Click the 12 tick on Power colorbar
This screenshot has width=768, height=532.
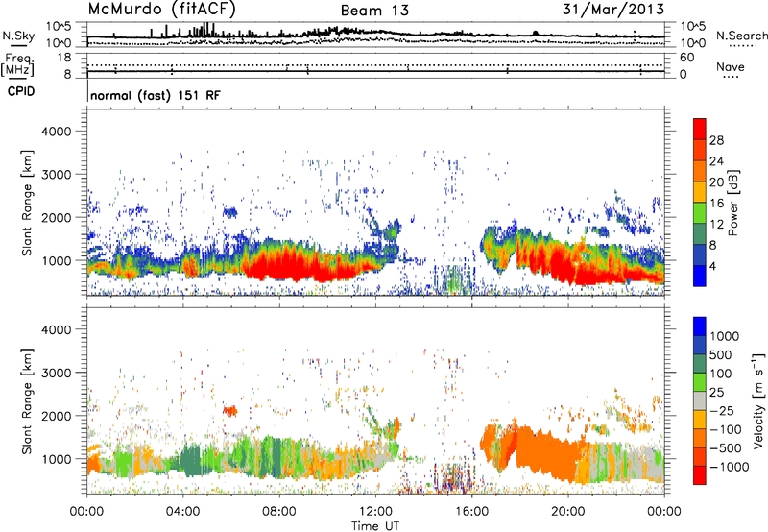[716, 224]
